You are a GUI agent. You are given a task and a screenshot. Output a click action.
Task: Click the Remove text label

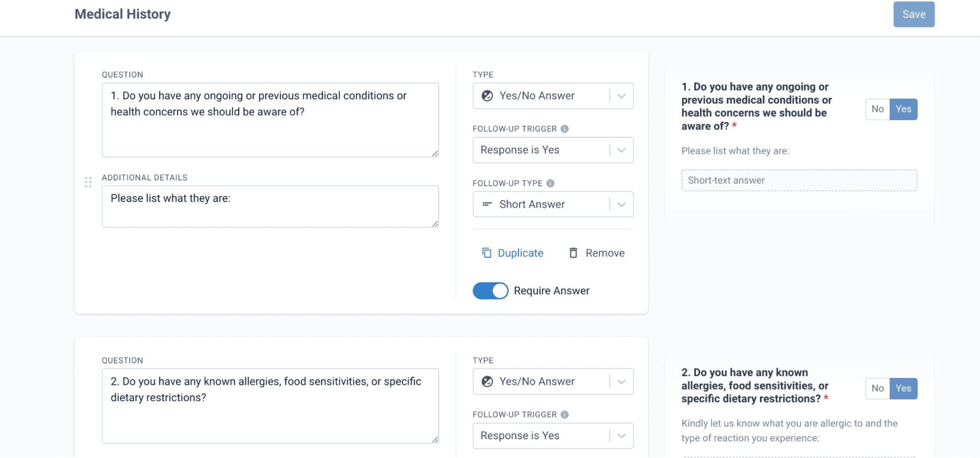(605, 253)
